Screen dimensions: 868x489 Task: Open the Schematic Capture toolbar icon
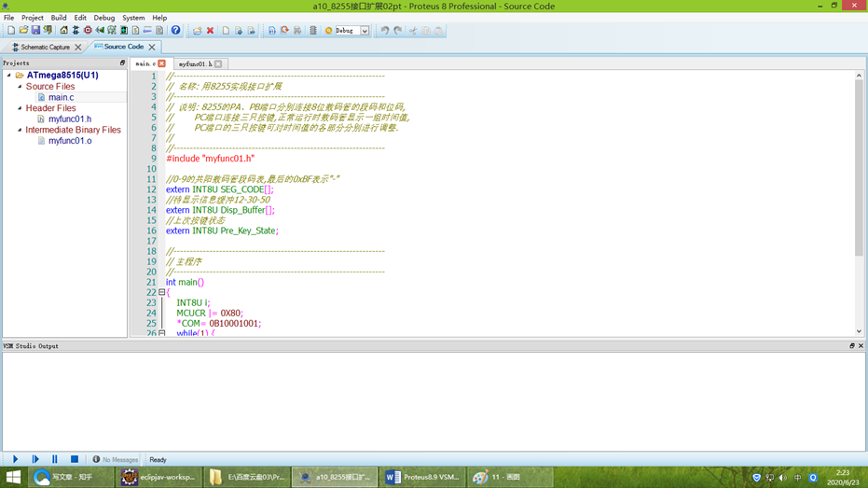tap(76, 31)
